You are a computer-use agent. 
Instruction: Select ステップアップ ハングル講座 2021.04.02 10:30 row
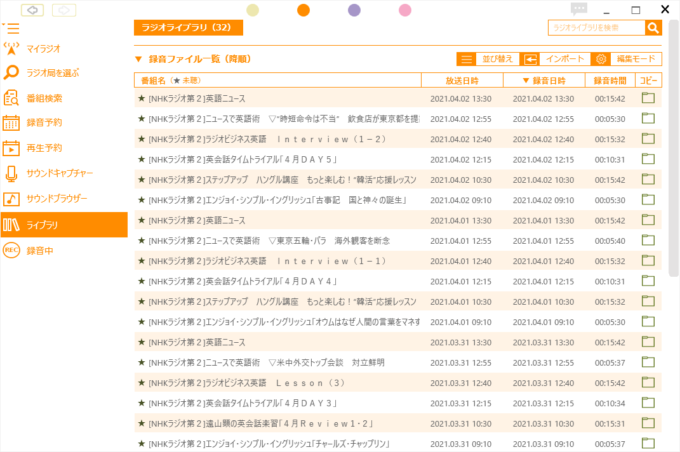pos(398,180)
